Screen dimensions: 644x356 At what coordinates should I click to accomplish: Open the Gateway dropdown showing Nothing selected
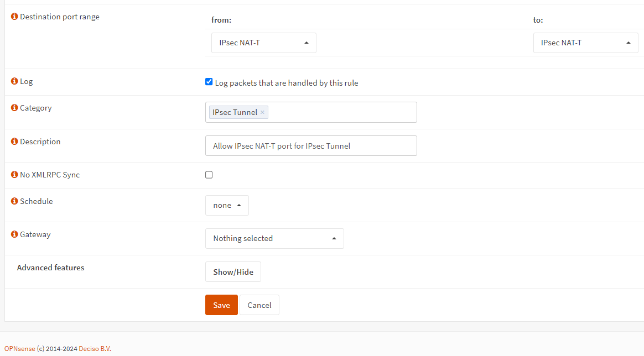(274, 238)
